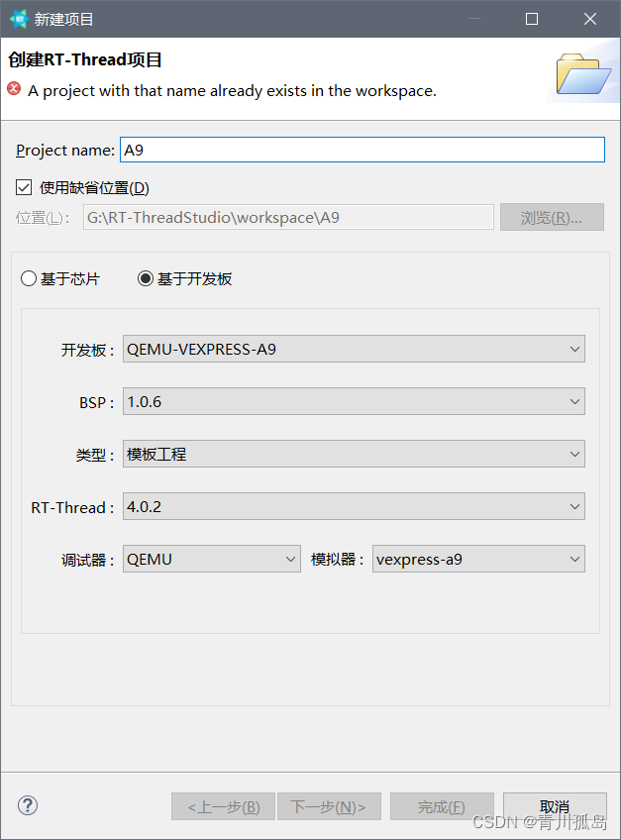Click the 模拟器 label text
This screenshot has width=621, height=840.
click(x=338, y=560)
